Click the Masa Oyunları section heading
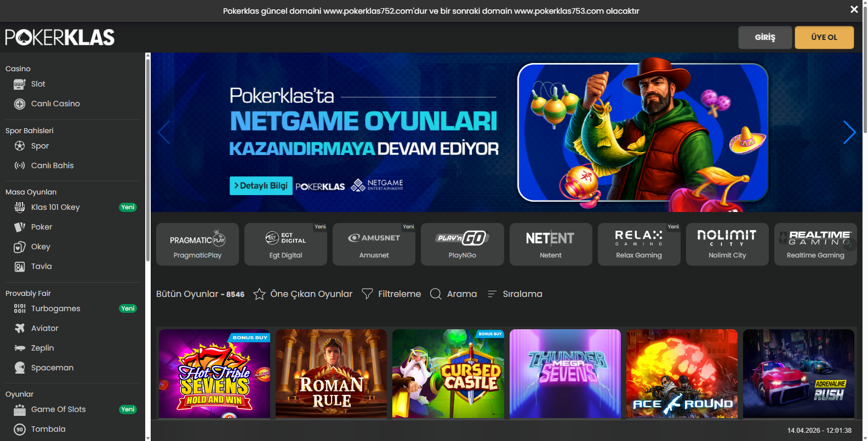 pyautogui.click(x=31, y=192)
